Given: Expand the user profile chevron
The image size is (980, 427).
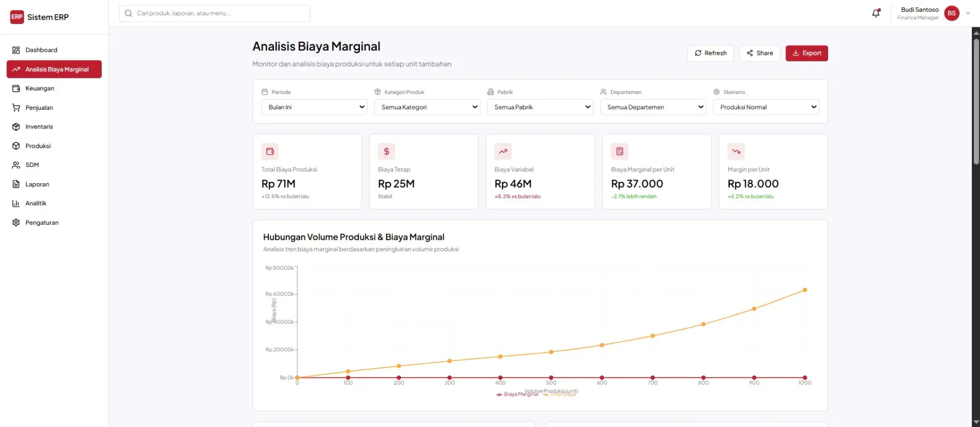Looking at the screenshot, I should click(x=968, y=13).
